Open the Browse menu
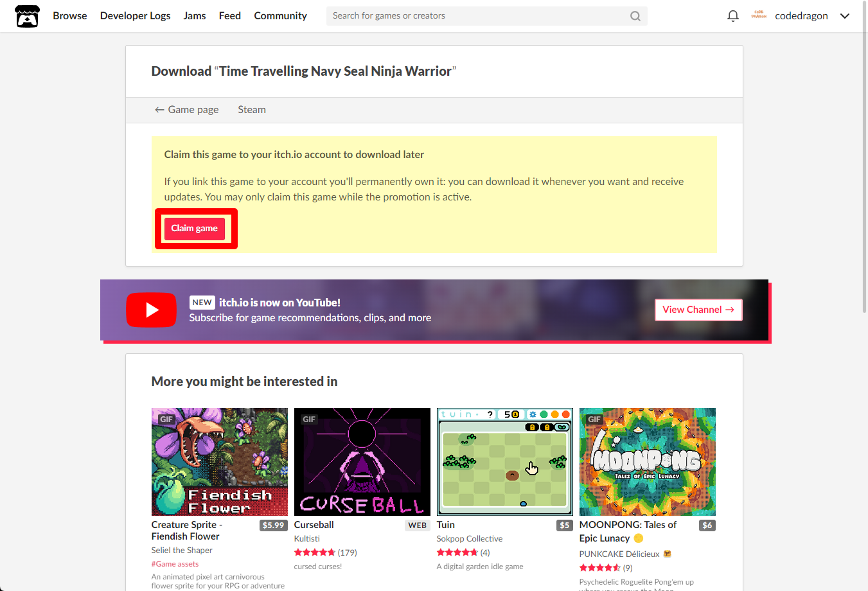This screenshot has width=868, height=591. click(x=70, y=16)
